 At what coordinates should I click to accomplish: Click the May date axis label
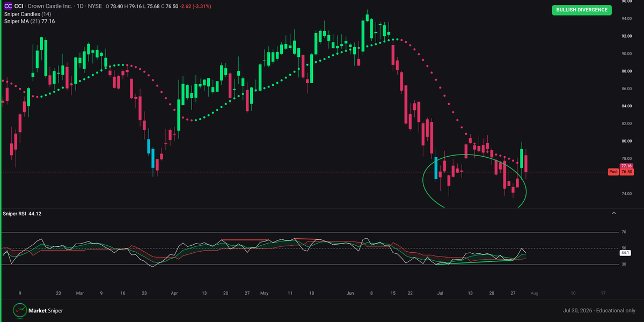click(x=264, y=294)
